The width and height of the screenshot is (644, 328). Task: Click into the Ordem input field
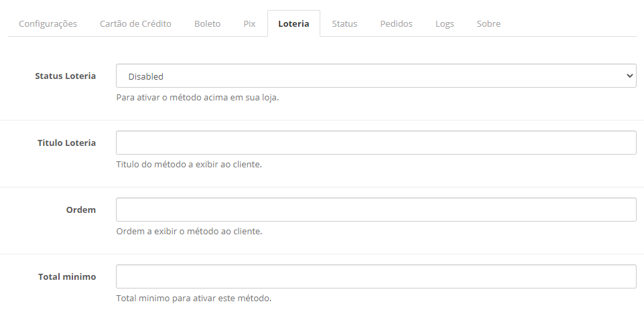coord(375,210)
